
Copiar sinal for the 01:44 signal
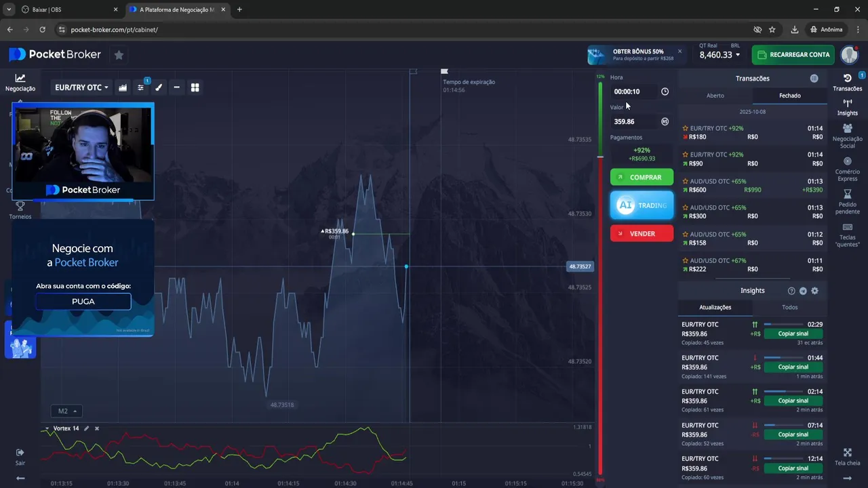793,367
